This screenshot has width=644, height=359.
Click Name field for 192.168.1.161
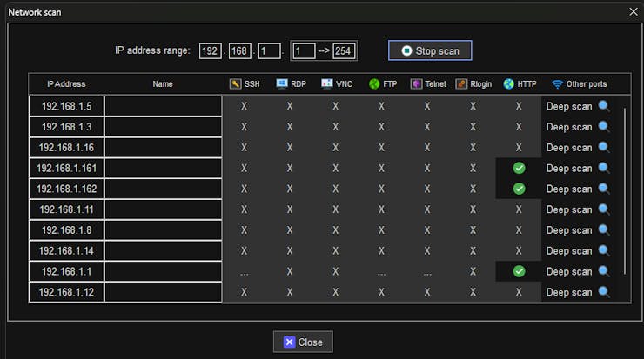pyautogui.click(x=163, y=169)
